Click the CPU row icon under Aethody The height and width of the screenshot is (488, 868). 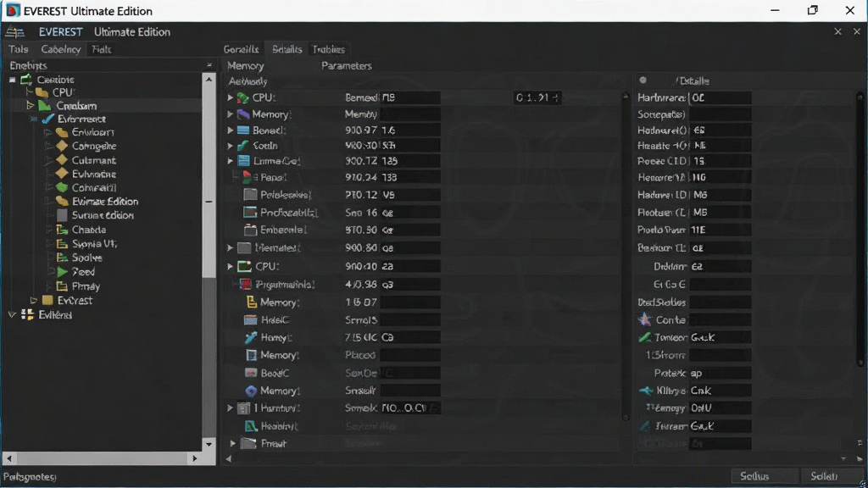(243, 97)
